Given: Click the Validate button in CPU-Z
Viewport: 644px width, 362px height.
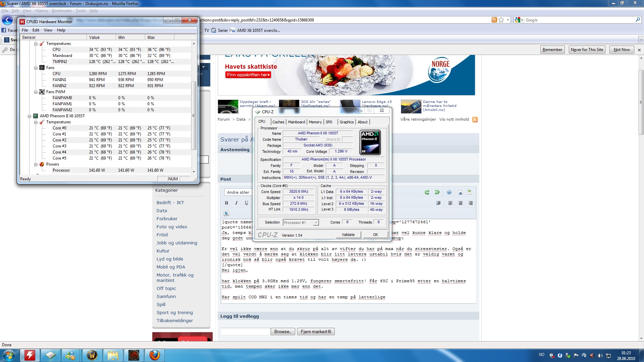Looking at the screenshot, I should 348,235.
